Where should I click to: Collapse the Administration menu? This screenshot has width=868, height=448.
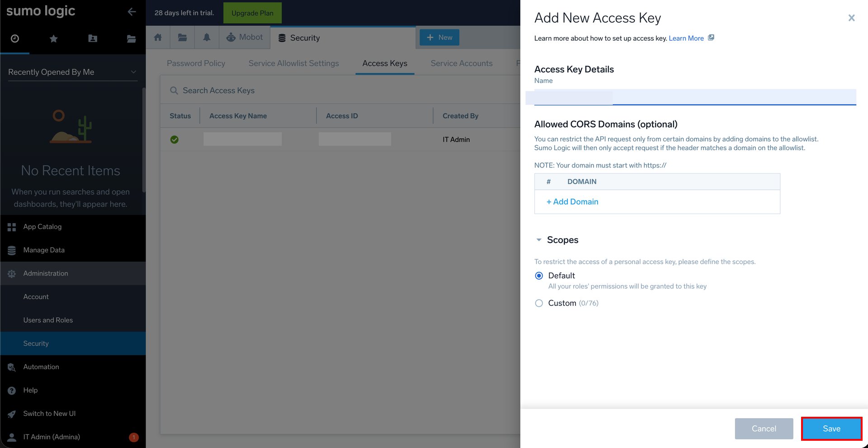[x=73, y=273]
